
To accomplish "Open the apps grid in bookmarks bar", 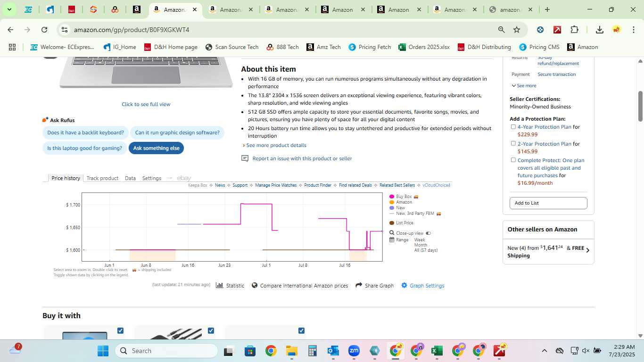I will [12, 47].
